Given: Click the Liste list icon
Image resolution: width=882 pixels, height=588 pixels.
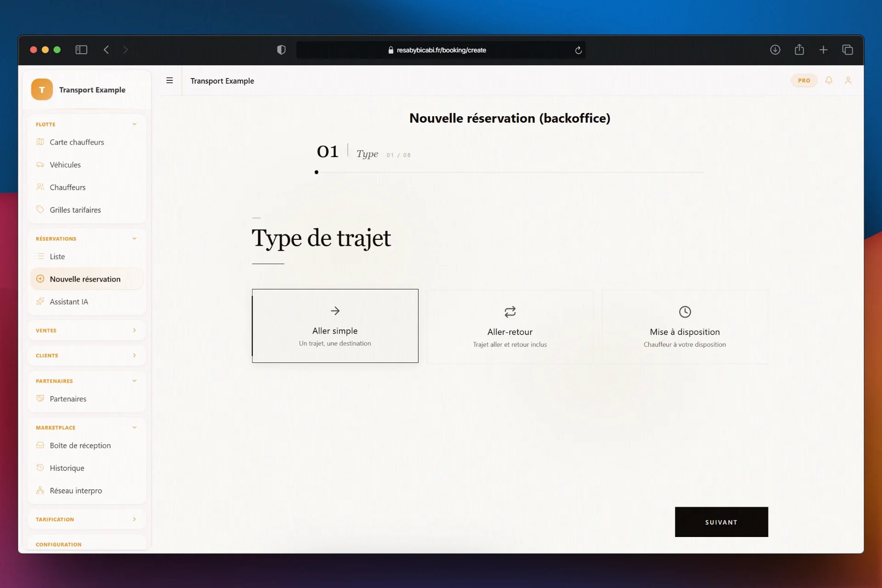Looking at the screenshot, I should (x=40, y=256).
